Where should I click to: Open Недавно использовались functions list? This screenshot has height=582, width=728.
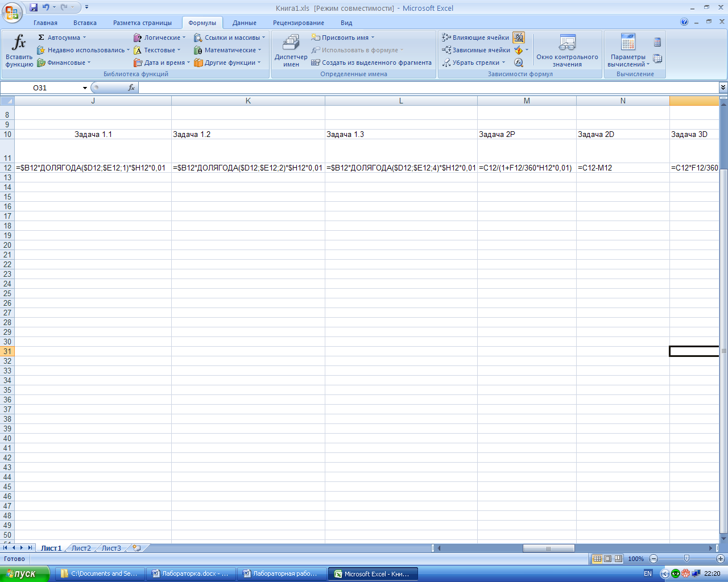pos(84,50)
